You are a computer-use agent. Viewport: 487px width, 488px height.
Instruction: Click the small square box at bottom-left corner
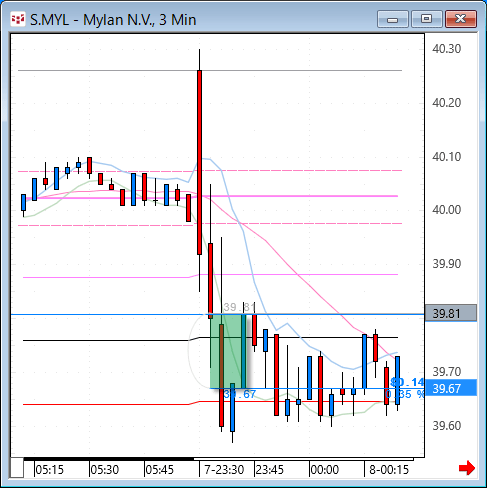click(x=17, y=468)
